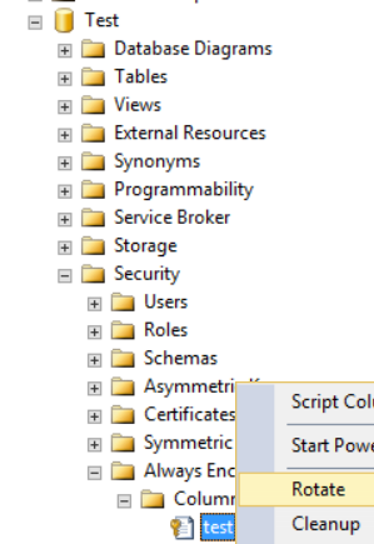This screenshot has height=544, width=374.
Task: Select the Database Diagrams label
Action: click(x=193, y=48)
